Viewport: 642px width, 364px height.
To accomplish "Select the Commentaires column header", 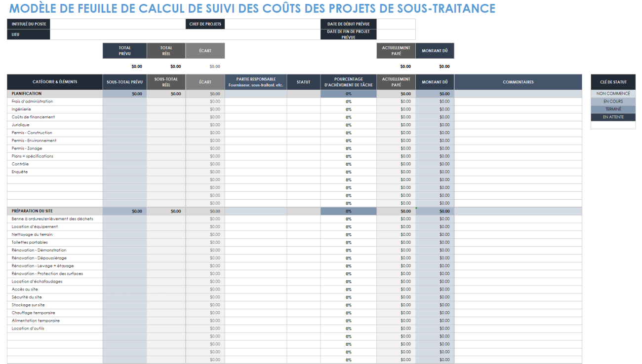I will click(518, 82).
